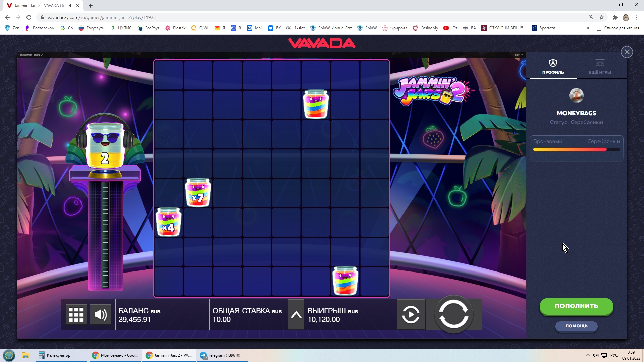Mute the tab via speaker icon
644x362 pixels.
coord(70,6)
